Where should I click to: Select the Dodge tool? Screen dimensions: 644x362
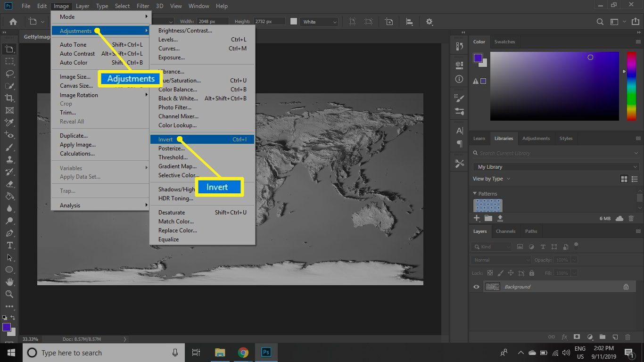click(9, 221)
